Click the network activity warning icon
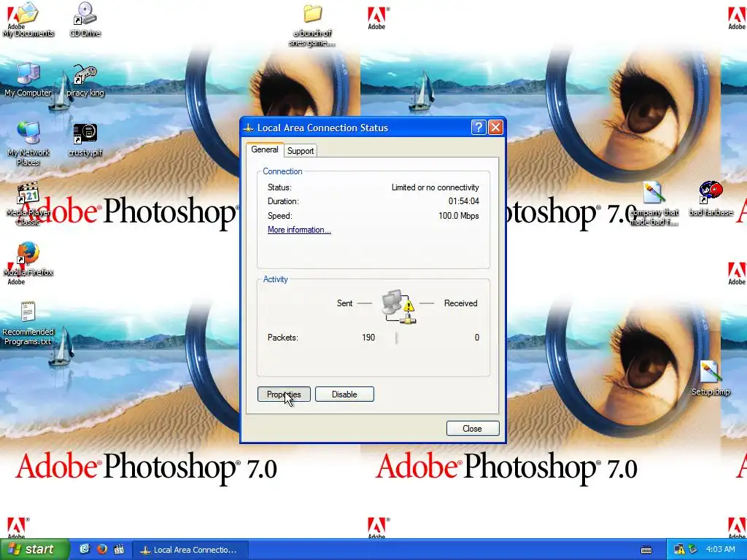 click(x=399, y=307)
